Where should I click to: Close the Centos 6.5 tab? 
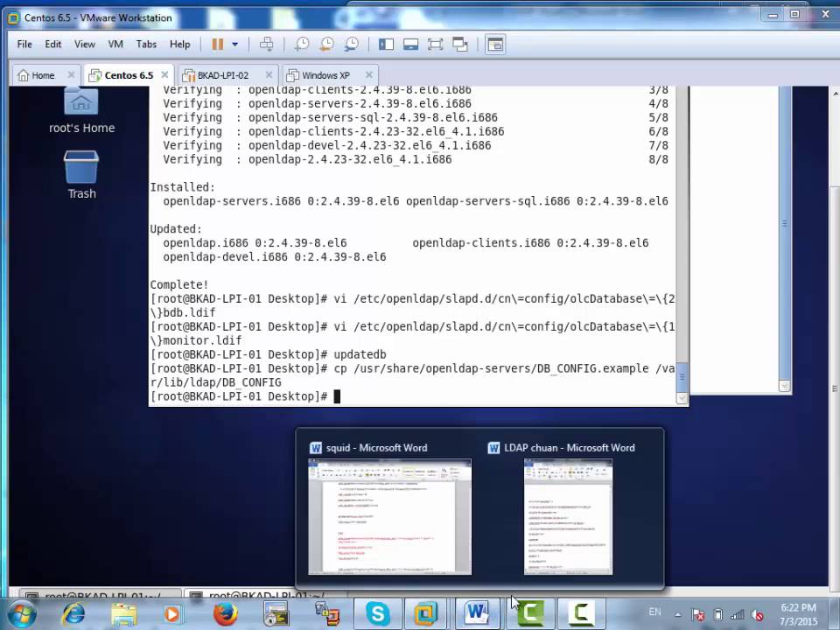[164, 75]
